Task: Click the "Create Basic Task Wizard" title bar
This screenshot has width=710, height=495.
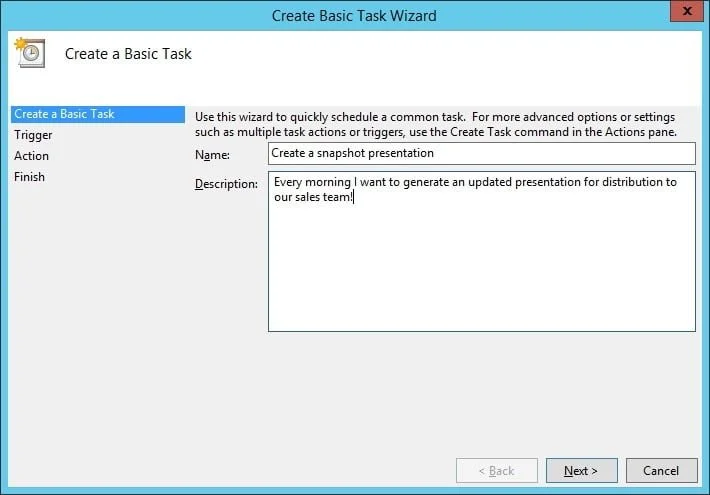Action: coord(354,15)
